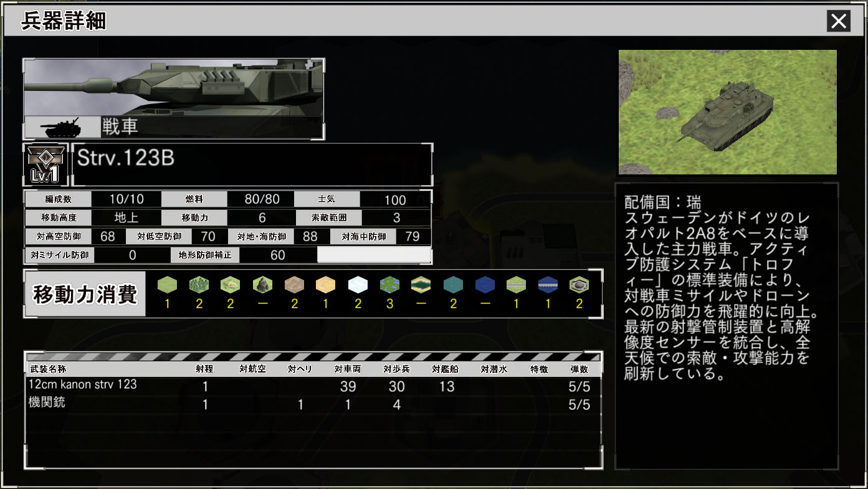Click the Lv.1 rank badge icon
The image size is (868, 489).
pyautogui.click(x=45, y=165)
